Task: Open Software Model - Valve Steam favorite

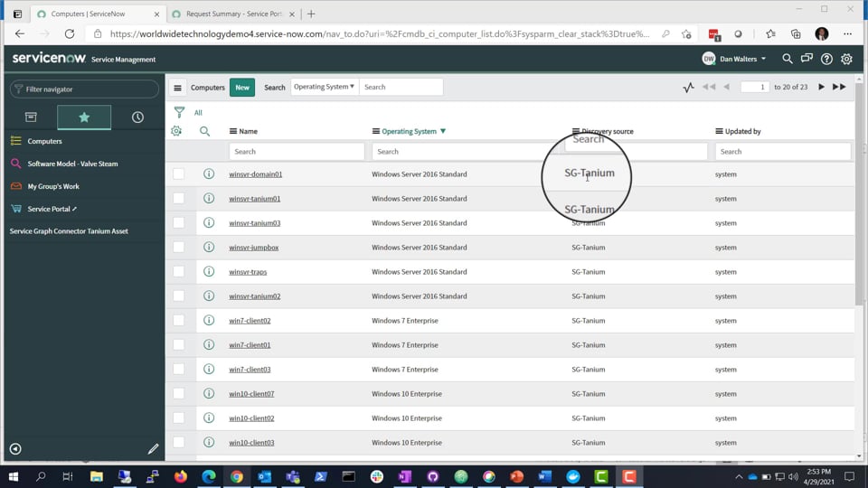Action: coord(72,164)
